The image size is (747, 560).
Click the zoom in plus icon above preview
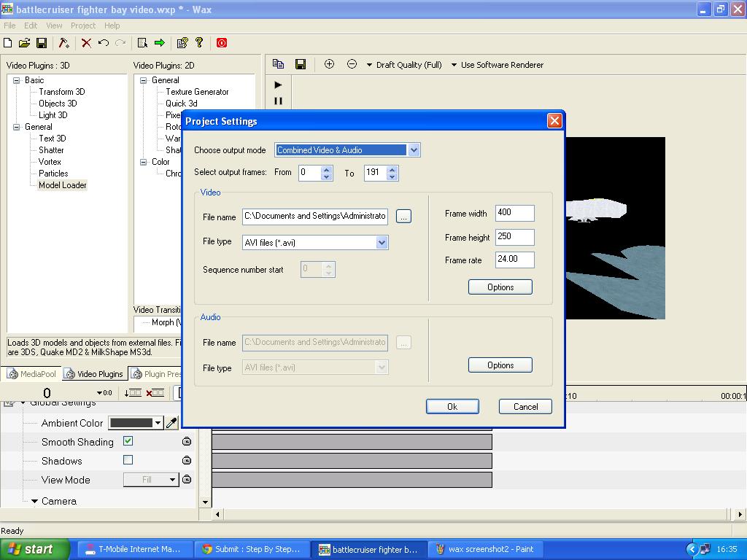tap(328, 64)
